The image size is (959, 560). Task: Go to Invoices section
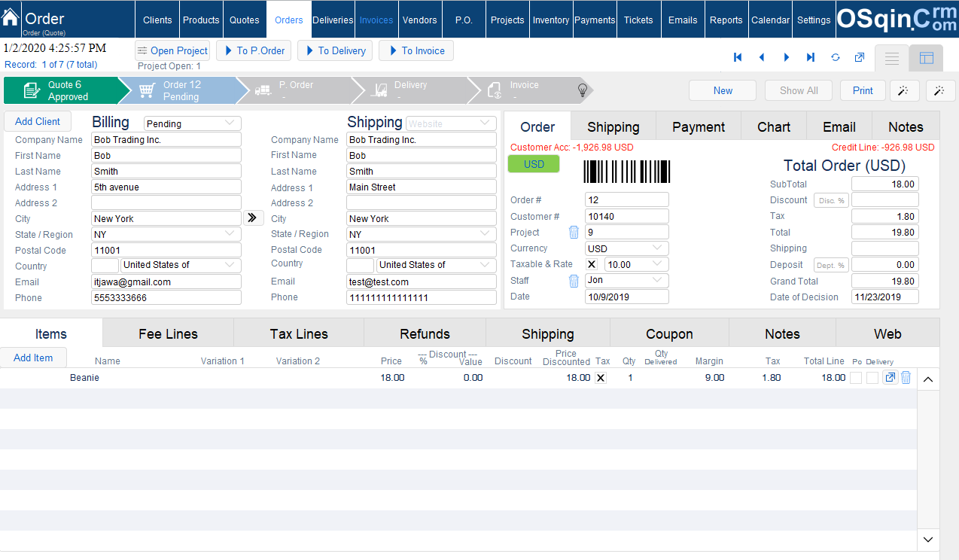pos(376,20)
